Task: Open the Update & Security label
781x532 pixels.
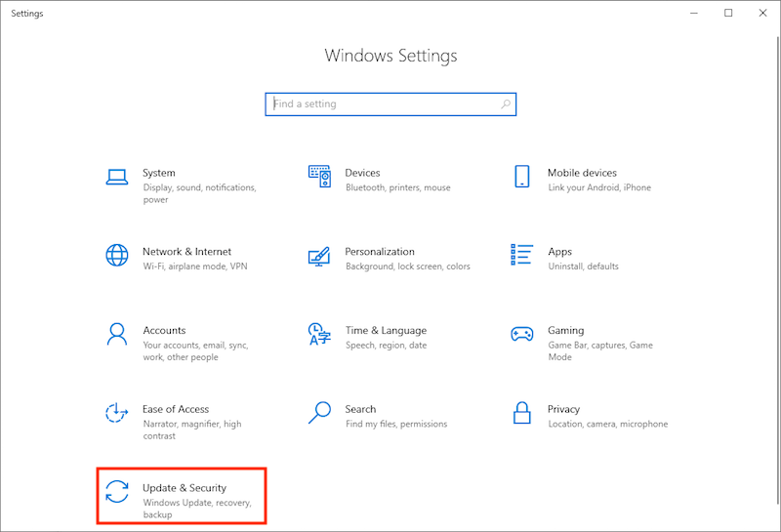Action: tap(185, 488)
